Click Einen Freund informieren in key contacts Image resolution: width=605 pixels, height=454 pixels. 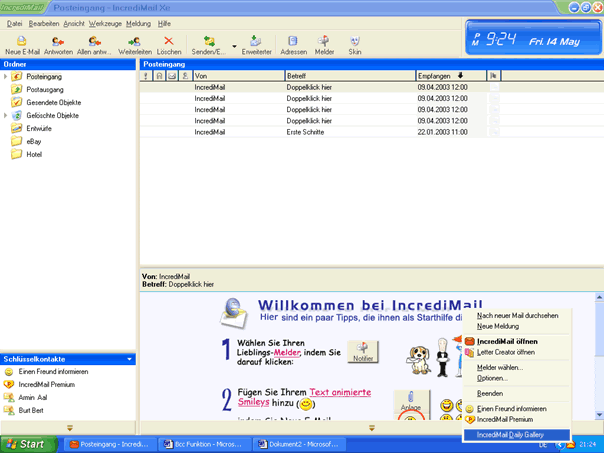pos(53,372)
